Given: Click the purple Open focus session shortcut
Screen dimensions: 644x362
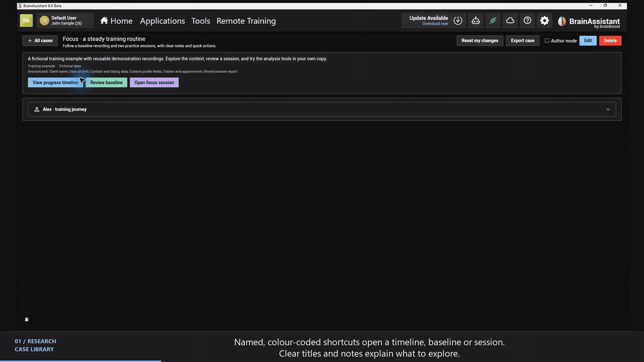Looking at the screenshot, I should click(x=154, y=82).
